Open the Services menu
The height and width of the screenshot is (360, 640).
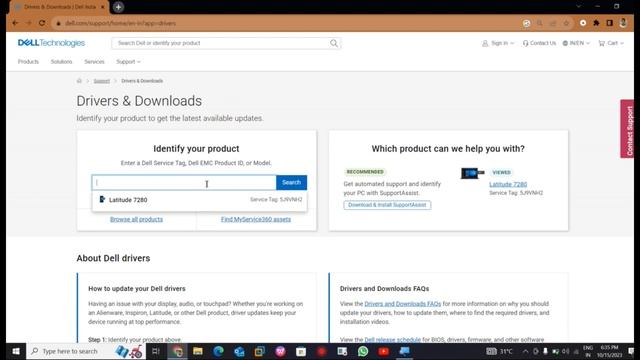94,62
